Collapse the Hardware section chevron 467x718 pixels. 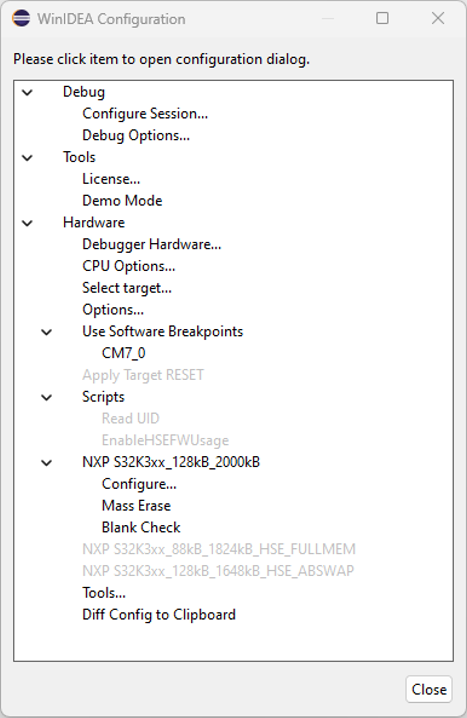(27, 223)
